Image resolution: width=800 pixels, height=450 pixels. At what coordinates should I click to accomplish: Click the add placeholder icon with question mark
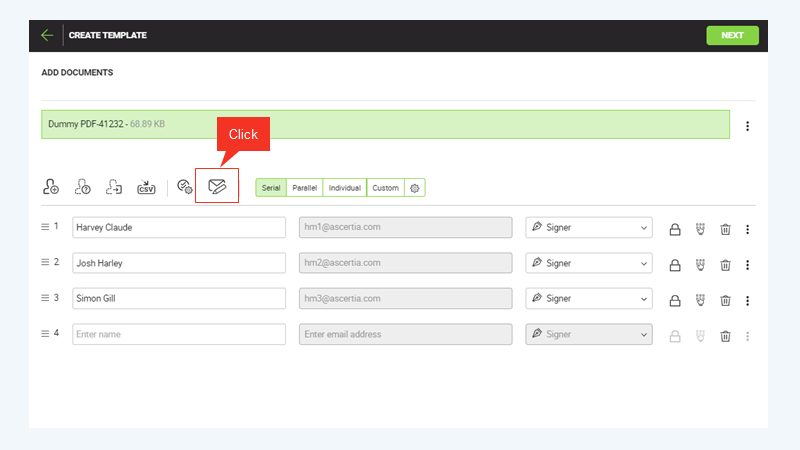83,187
